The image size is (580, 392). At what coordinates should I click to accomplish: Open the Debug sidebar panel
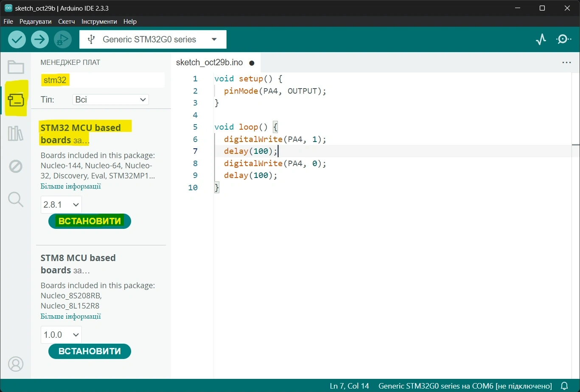(16, 166)
